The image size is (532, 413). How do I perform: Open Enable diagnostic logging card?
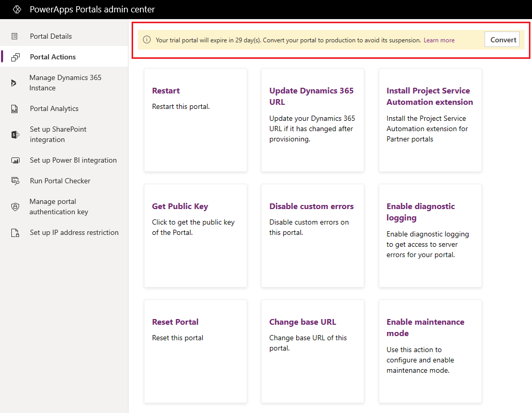coord(430,235)
